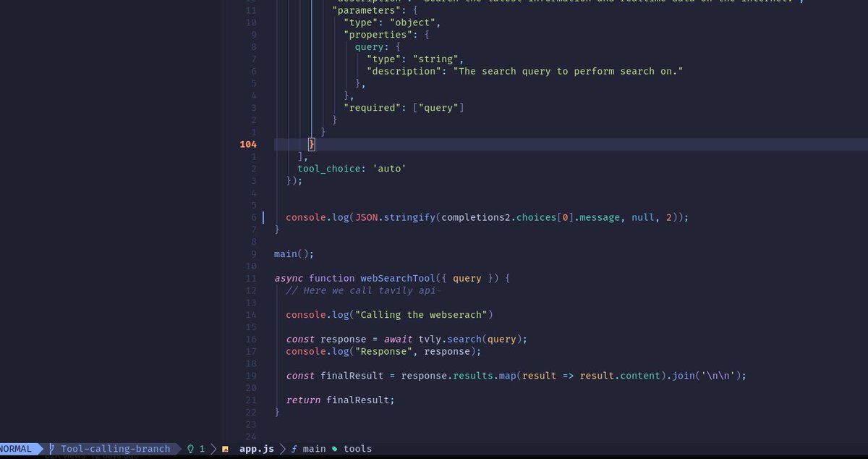The image size is (868, 459).
Task: Select the tools breadcrumb segment
Action: 357,449
